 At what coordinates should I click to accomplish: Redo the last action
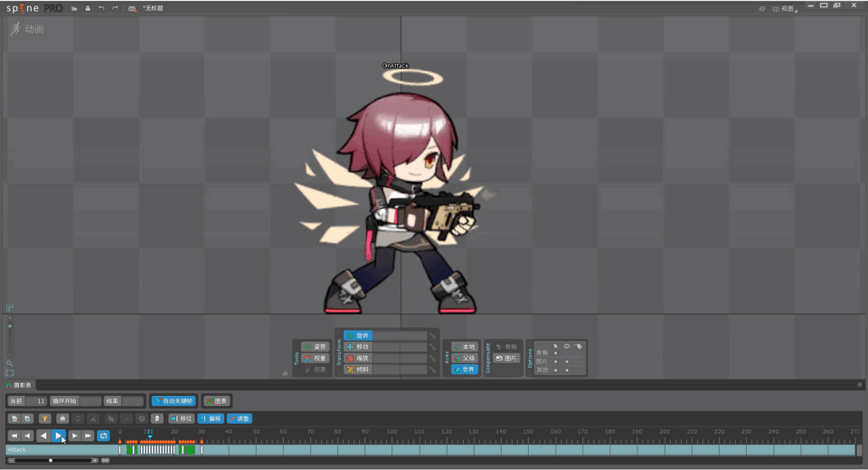(115, 8)
